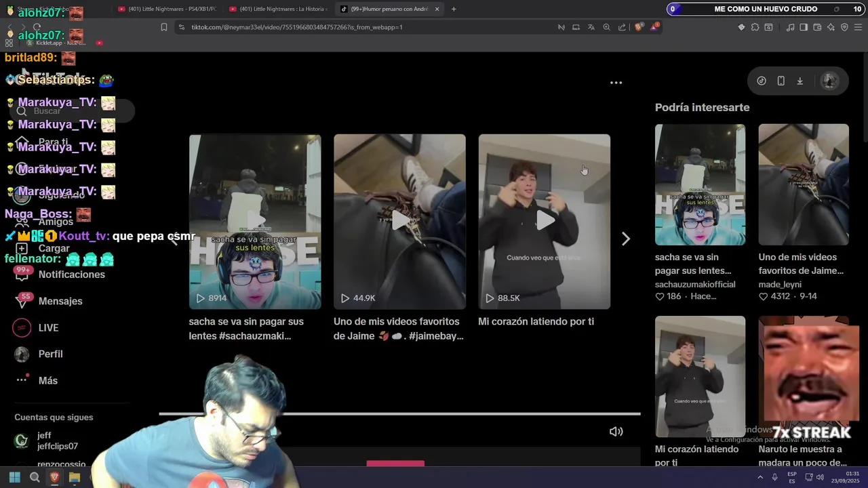Open Brave Shields lion icon
Screen dimensions: 868x488
pos(639,27)
